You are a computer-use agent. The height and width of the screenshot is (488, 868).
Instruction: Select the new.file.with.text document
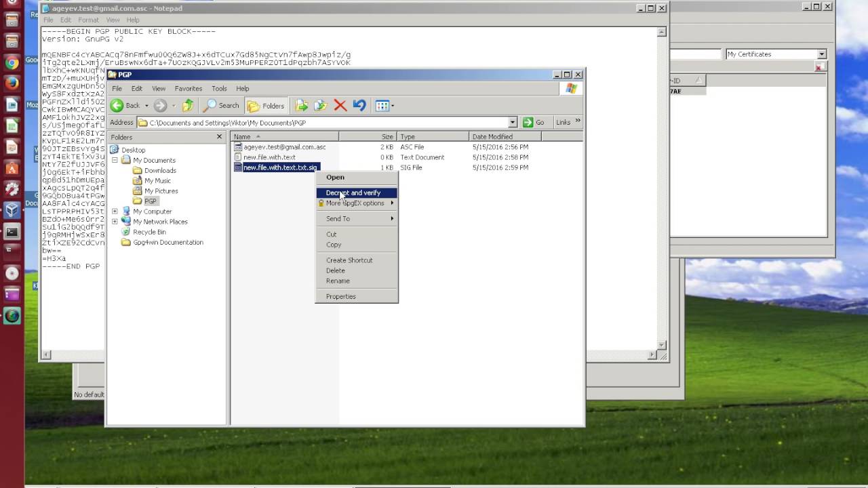[x=269, y=157]
